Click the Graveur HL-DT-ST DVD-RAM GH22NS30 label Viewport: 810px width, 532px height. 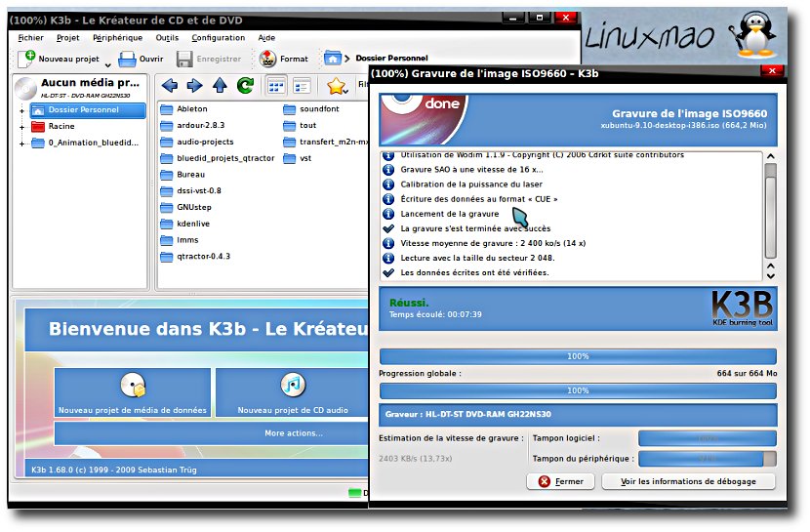468,414
